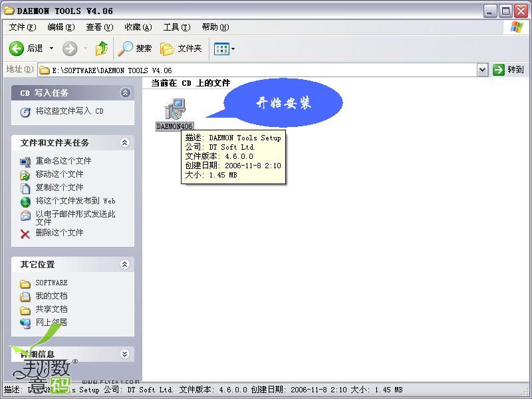
Task: Open the 收藏(A) menu
Action: pyautogui.click(x=138, y=27)
